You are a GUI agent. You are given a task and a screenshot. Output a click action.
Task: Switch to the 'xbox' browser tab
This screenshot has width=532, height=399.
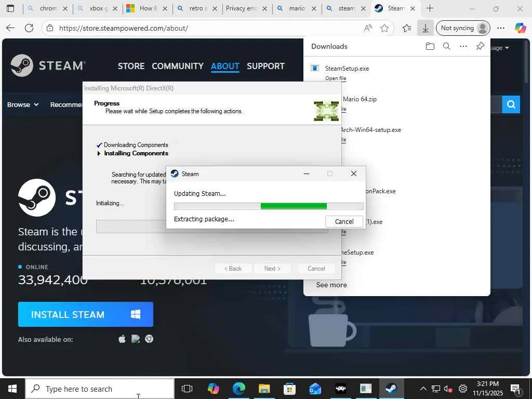pyautogui.click(x=98, y=8)
